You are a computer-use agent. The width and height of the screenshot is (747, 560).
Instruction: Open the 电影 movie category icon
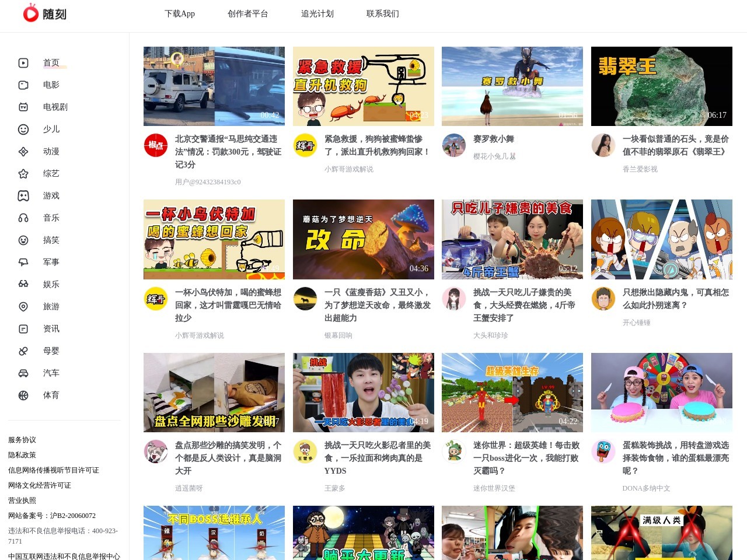pos(23,85)
